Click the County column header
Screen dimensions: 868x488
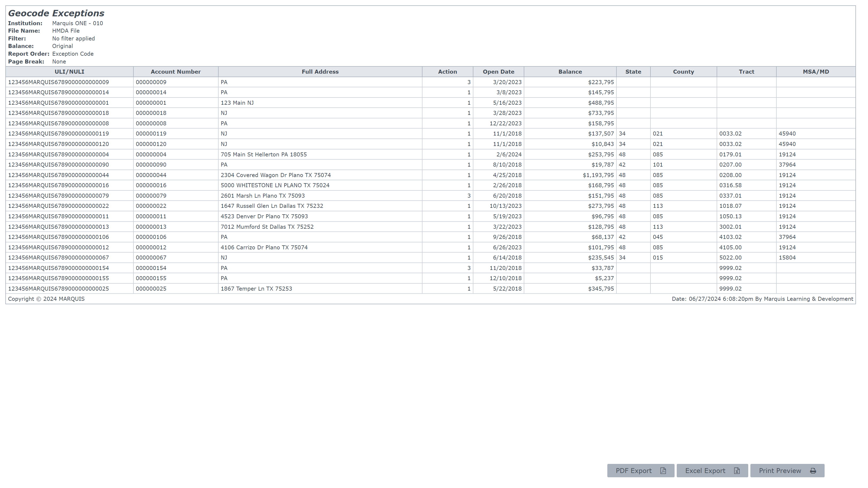point(683,72)
